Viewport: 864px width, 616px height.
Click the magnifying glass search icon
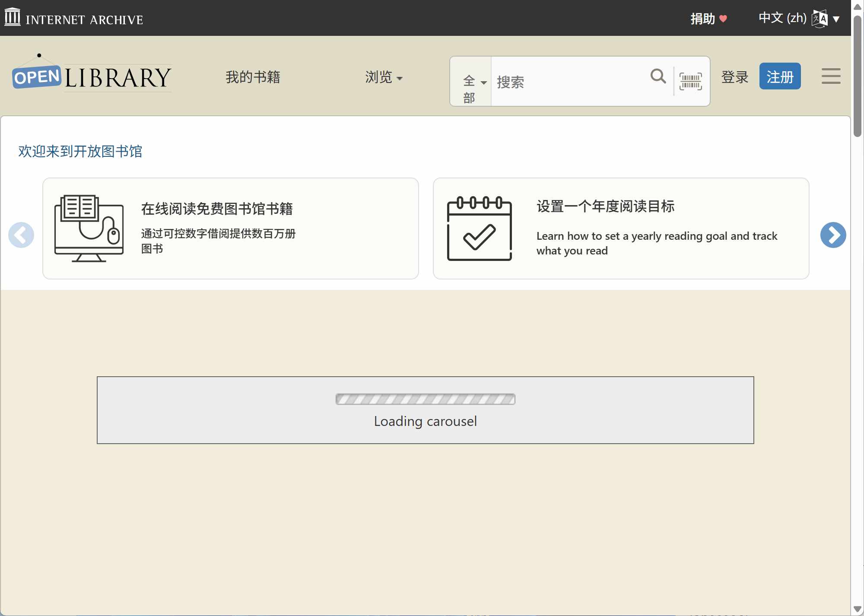coord(658,76)
